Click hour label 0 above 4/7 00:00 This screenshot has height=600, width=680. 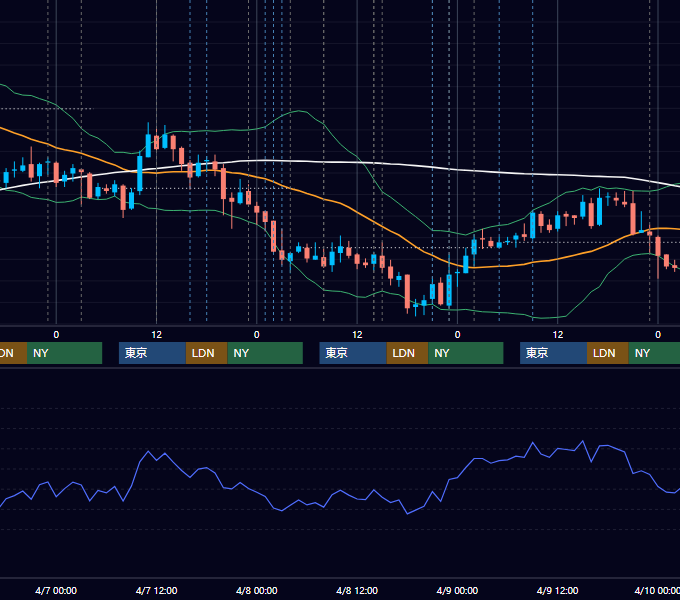click(56, 335)
